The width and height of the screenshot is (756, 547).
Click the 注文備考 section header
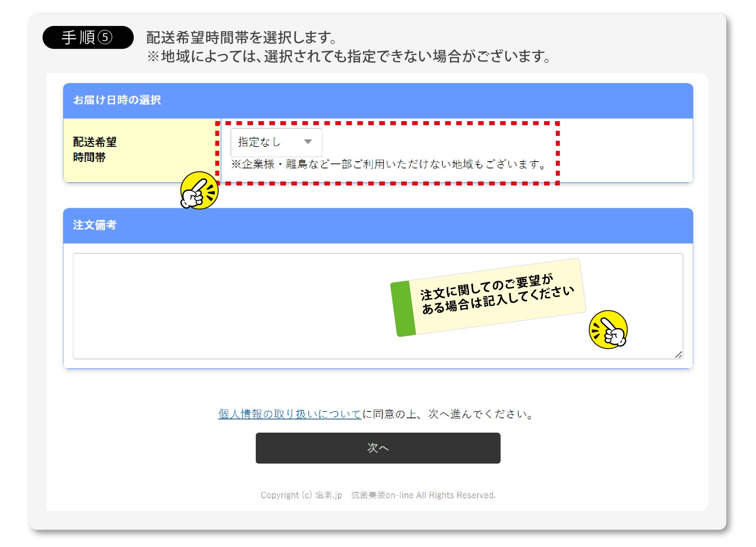pyautogui.click(x=95, y=225)
